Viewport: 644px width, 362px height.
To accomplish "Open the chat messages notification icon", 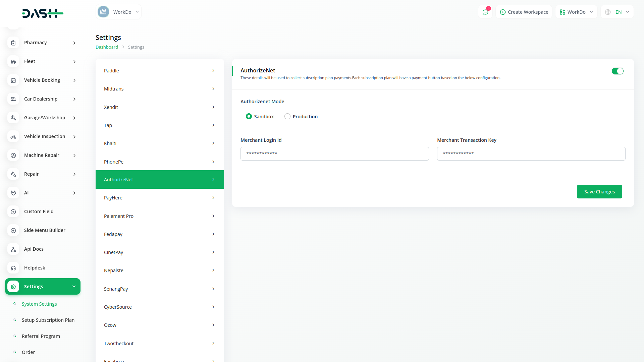I will point(485,12).
